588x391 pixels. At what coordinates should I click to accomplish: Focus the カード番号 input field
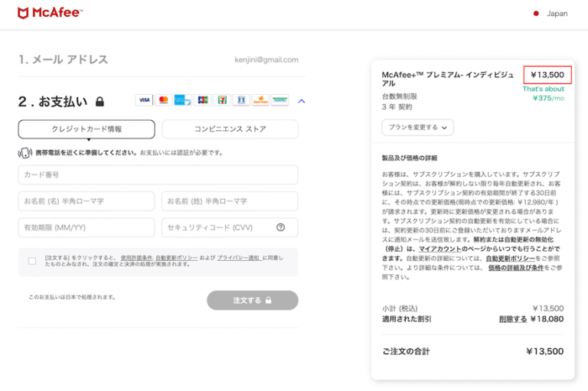point(158,174)
